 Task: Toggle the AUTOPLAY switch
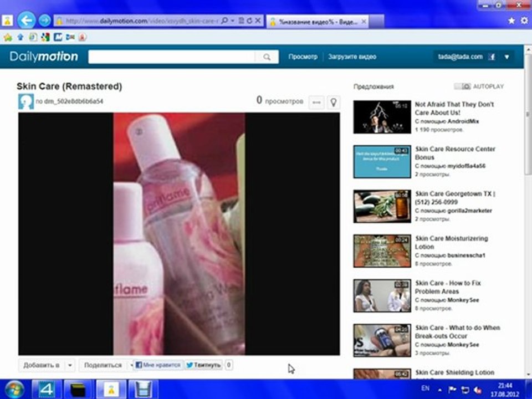tap(462, 86)
